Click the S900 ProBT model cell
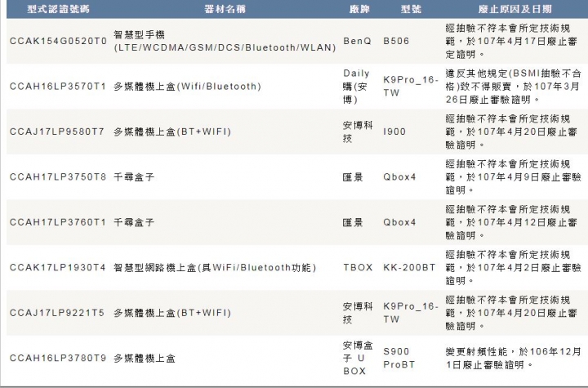Image resolution: width=588 pixels, height=388 pixels. 399,358
